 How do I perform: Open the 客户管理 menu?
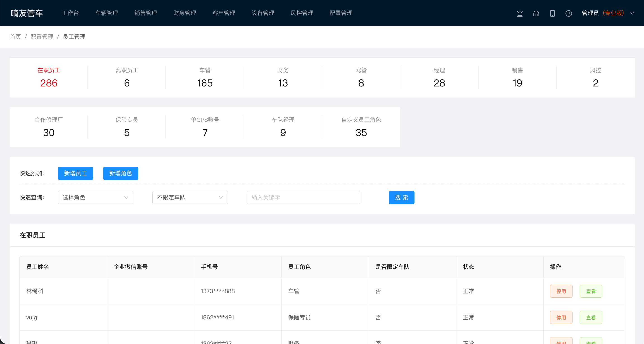224,13
